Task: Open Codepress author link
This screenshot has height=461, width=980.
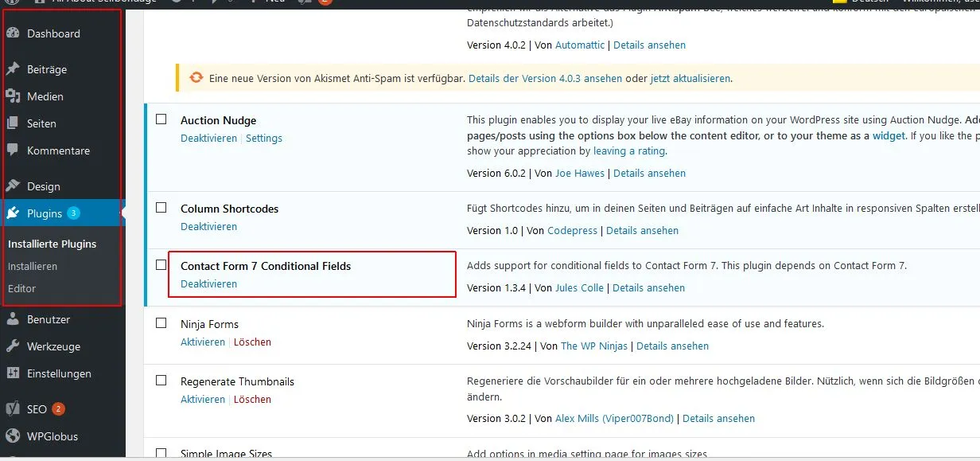Action: tap(573, 230)
